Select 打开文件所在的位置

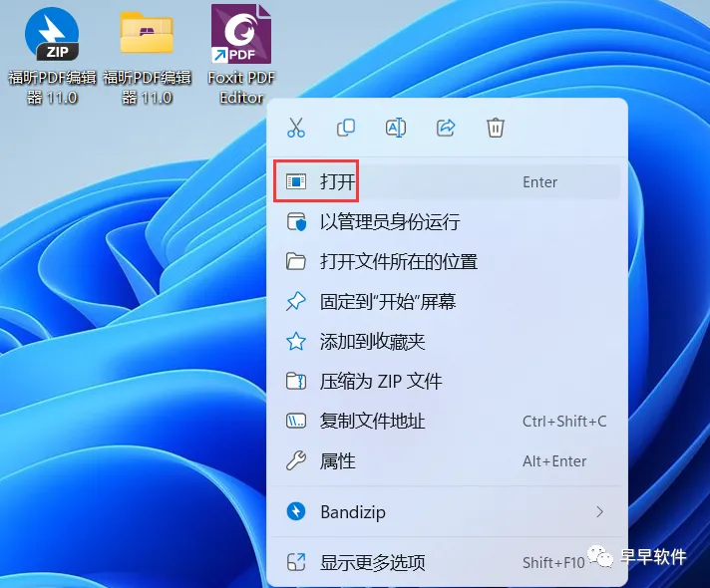coord(447,262)
